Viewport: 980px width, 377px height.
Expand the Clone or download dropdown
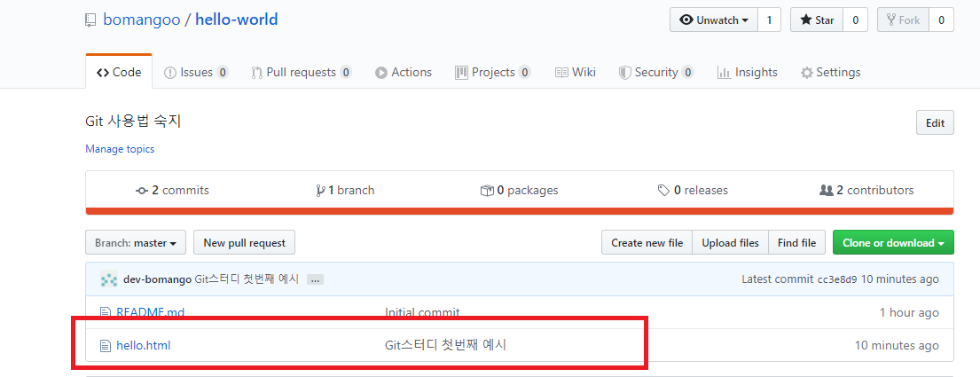tap(893, 242)
